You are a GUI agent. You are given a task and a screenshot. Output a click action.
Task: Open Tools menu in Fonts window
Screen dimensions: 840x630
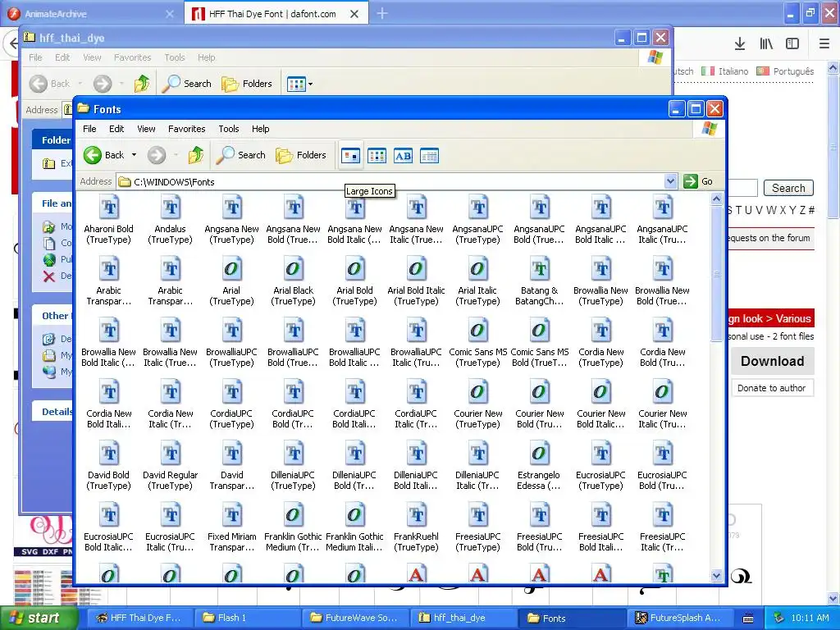(x=229, y=129)
